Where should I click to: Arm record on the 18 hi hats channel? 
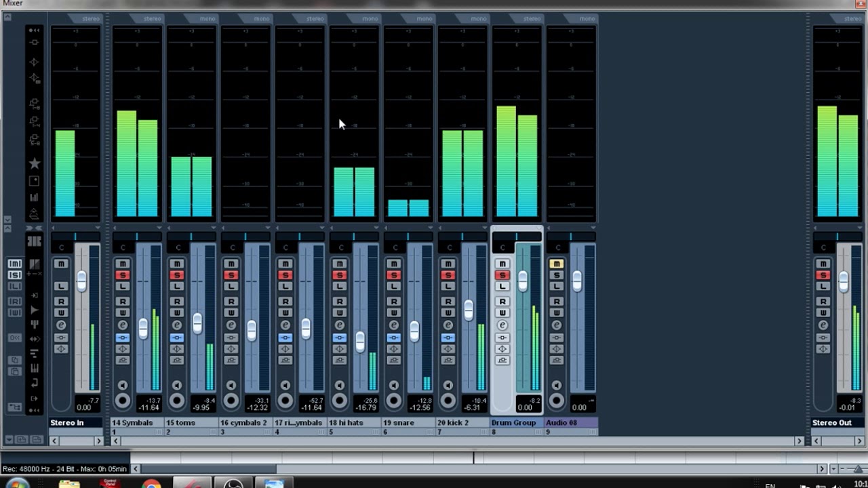(339, 401)
